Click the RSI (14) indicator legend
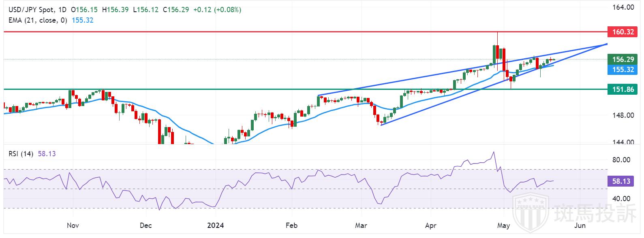 pyautogui.click(x=21, y=153)
